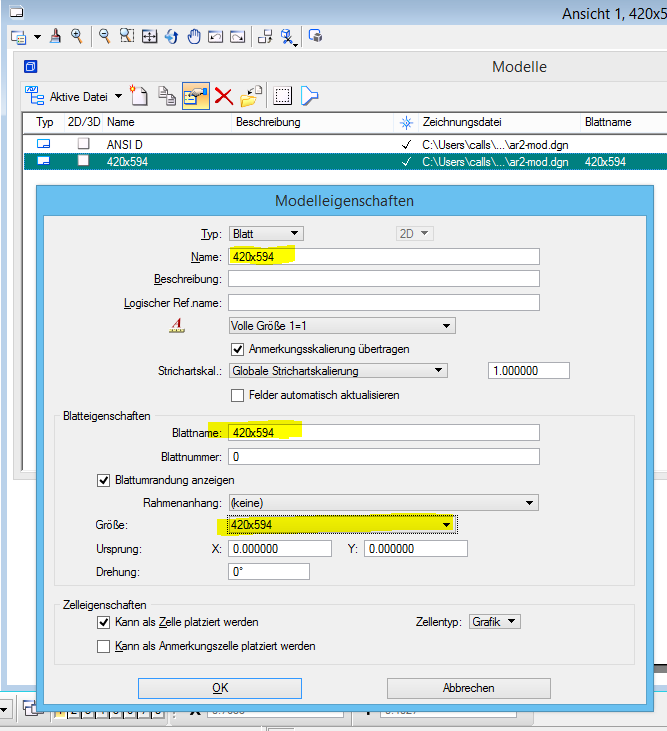Select the Pan View hand tool
Viewport: 667px width, 731px height.
pos(193,37)
